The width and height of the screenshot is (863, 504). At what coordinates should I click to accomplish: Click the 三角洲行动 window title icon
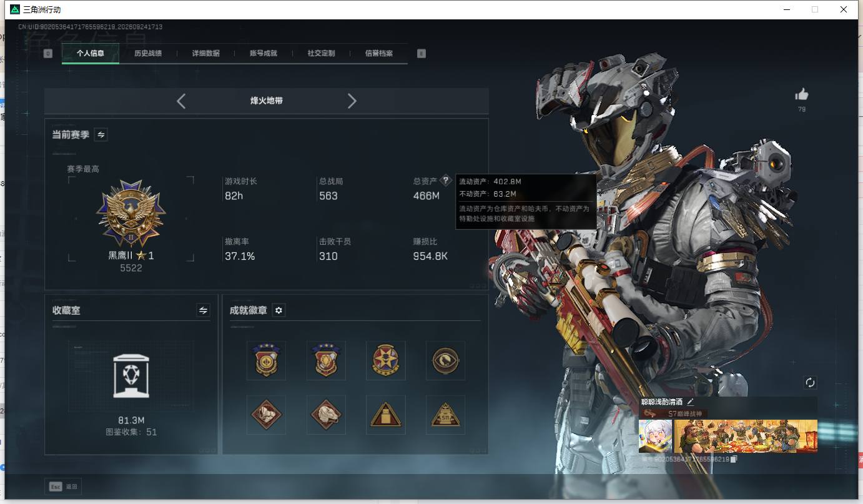(x=14, y=9)
